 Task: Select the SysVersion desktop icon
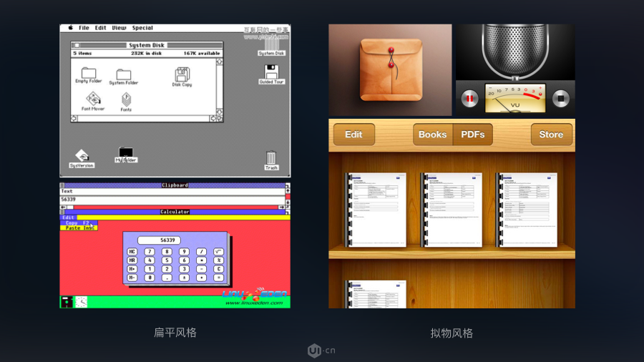[82, 158]
